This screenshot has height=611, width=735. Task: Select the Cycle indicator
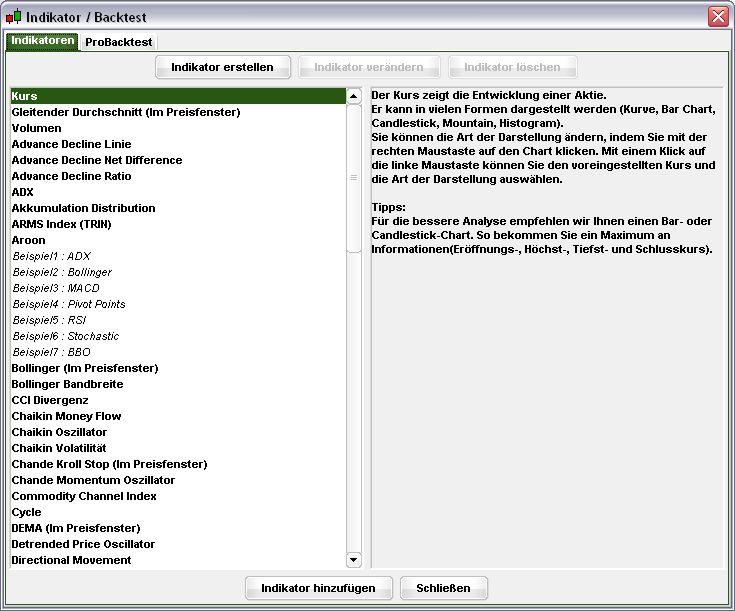178,512
